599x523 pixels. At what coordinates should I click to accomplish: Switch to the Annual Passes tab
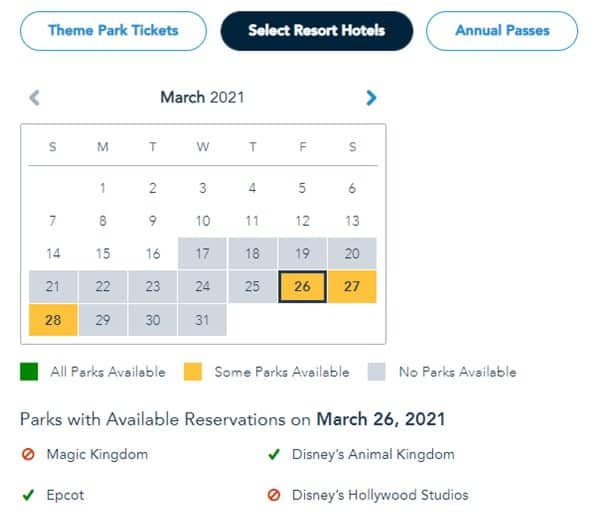(x=502, y=31)
